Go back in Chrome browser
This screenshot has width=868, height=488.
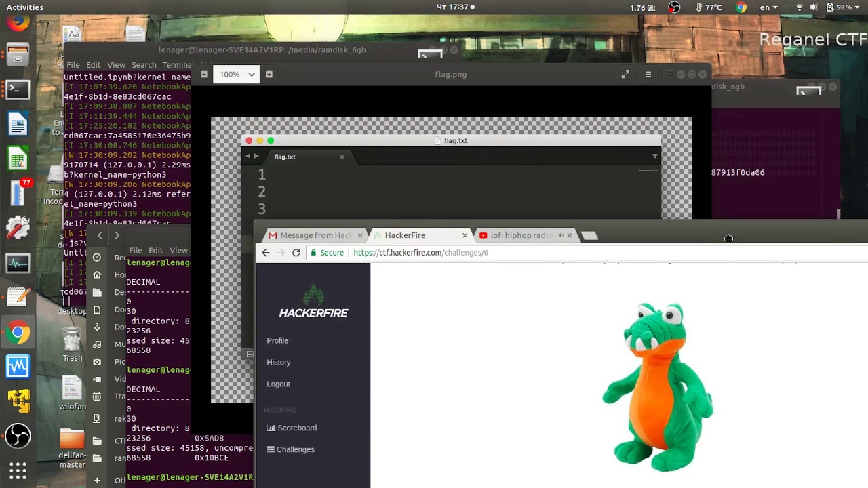point(266,252)
